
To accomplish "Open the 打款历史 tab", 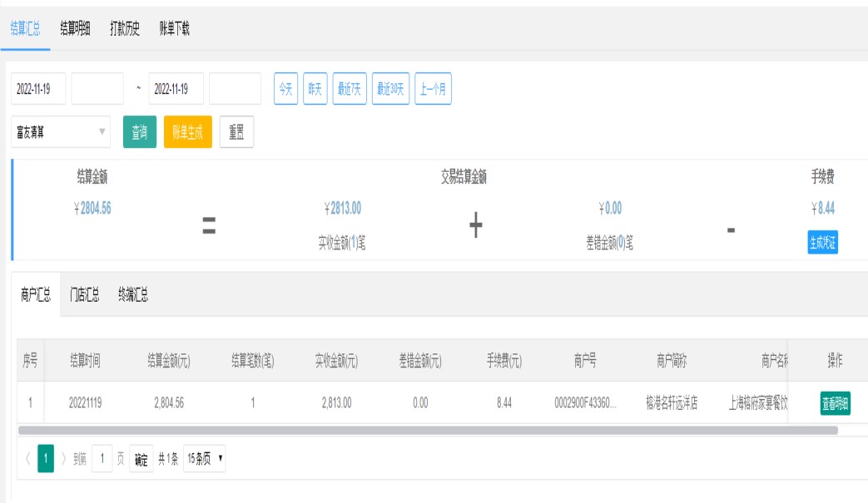I will (125, 28).
